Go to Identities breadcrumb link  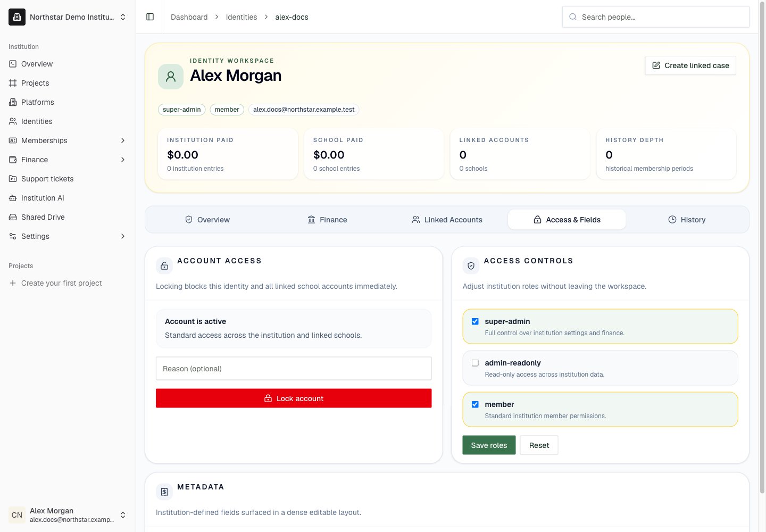coord(242,17)
